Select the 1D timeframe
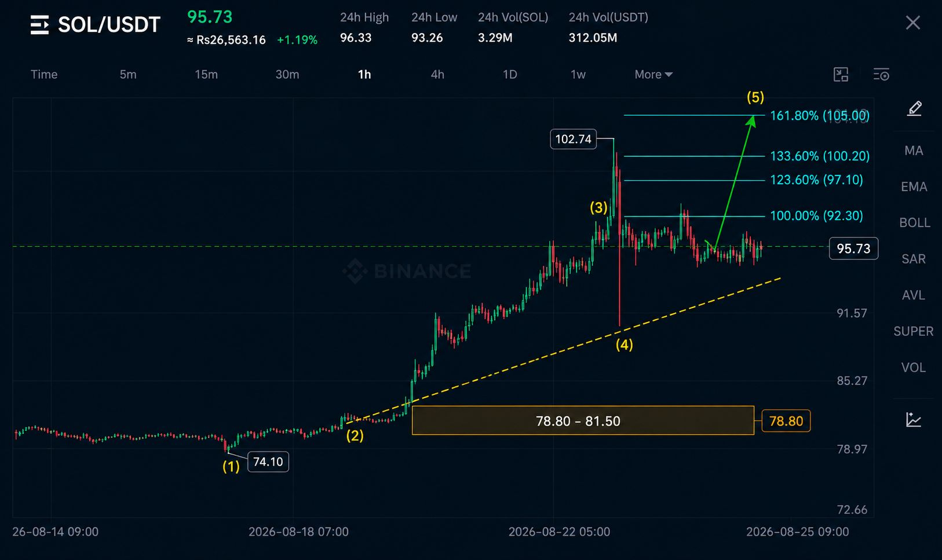This screenshot has height=560, width=942. 510,74
